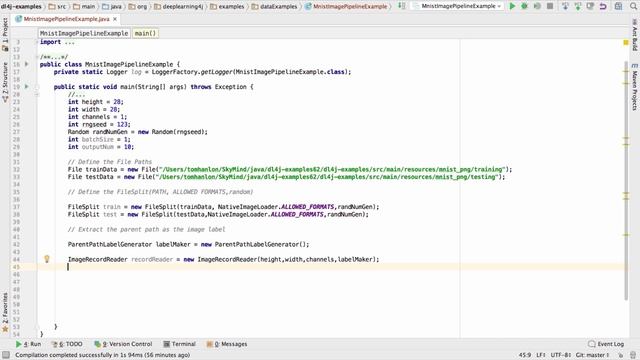The height and width of the screenshot is (360, 640).
Task: Click run gutter arrow beside main method
Action: click(27, 87)
